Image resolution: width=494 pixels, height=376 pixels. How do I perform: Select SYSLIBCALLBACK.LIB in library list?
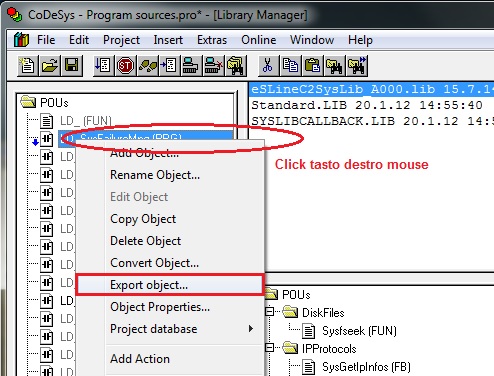click(x=372, y=121)
